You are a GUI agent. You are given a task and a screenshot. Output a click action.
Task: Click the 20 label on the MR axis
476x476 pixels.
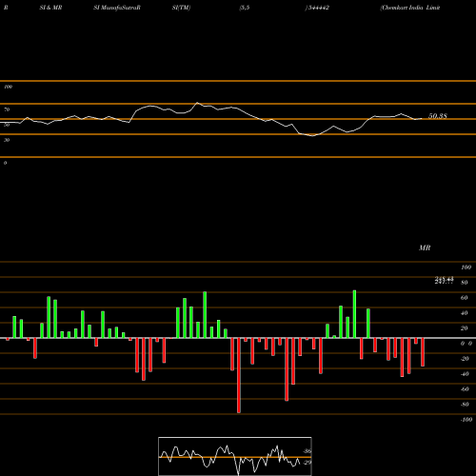[465, 328]
